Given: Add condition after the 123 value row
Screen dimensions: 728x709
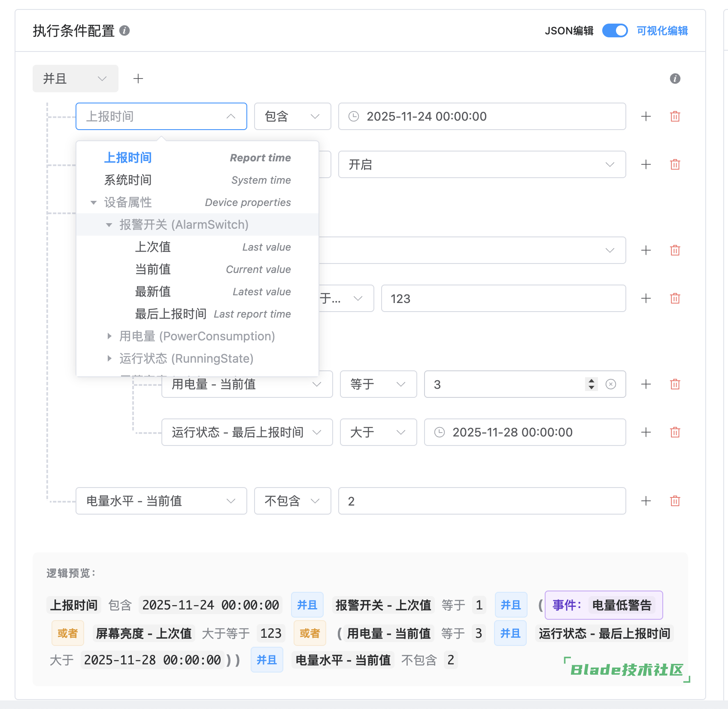Looking at the screenshot, I should 646,298.
